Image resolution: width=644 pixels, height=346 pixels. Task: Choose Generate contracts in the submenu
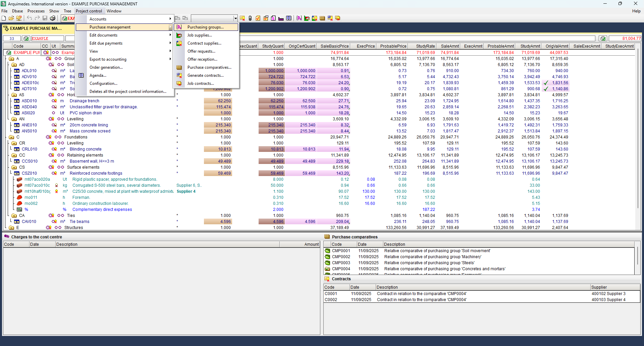pos(205,75)
